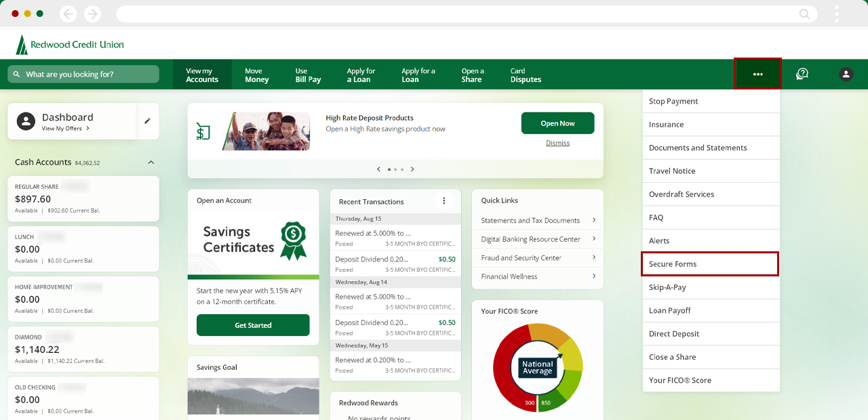Click the Savings Goal landscape image
This screenshot has width=868, height=420.
254,396
